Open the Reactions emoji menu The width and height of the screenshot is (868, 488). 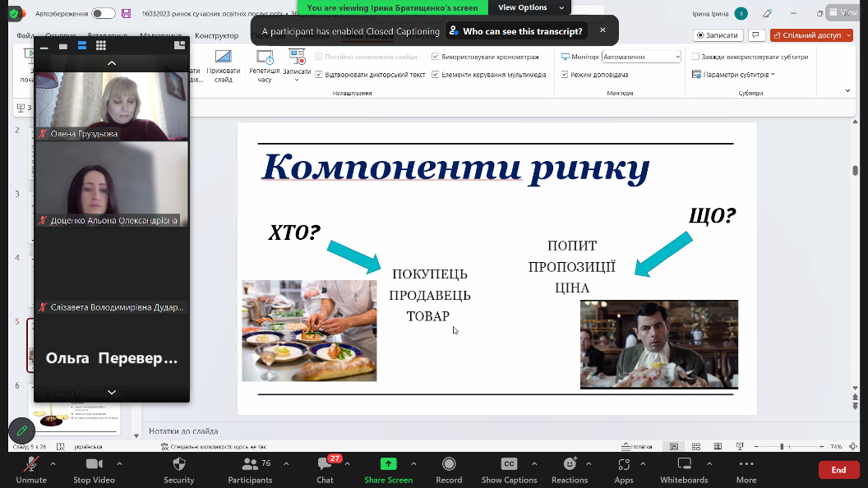coord(569,464)
